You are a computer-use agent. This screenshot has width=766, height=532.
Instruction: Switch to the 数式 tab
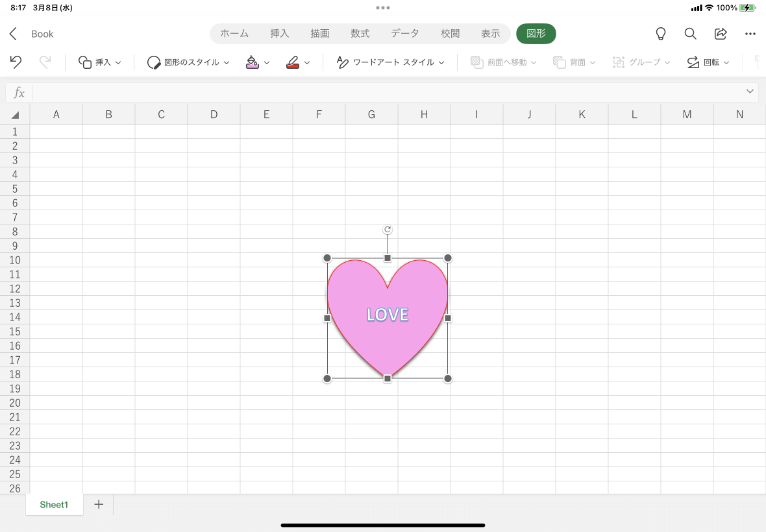pyautogui.click(x=360, y=34)
